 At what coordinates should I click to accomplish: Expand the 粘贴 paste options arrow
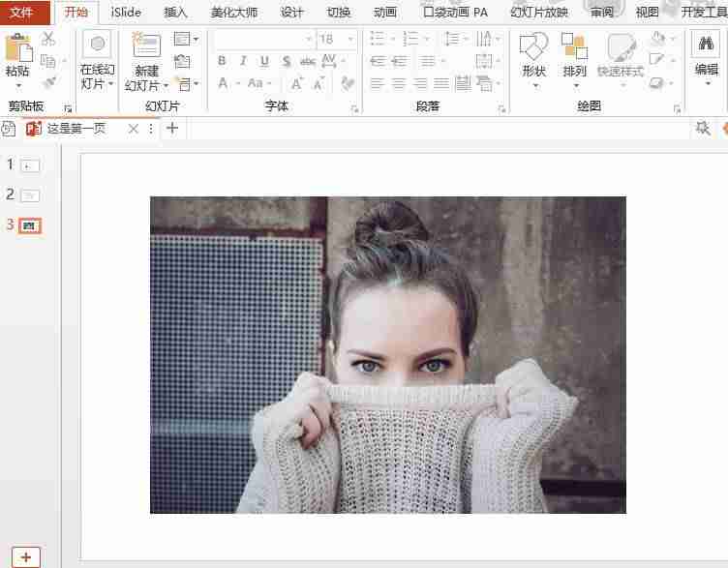tap(18, 86)
